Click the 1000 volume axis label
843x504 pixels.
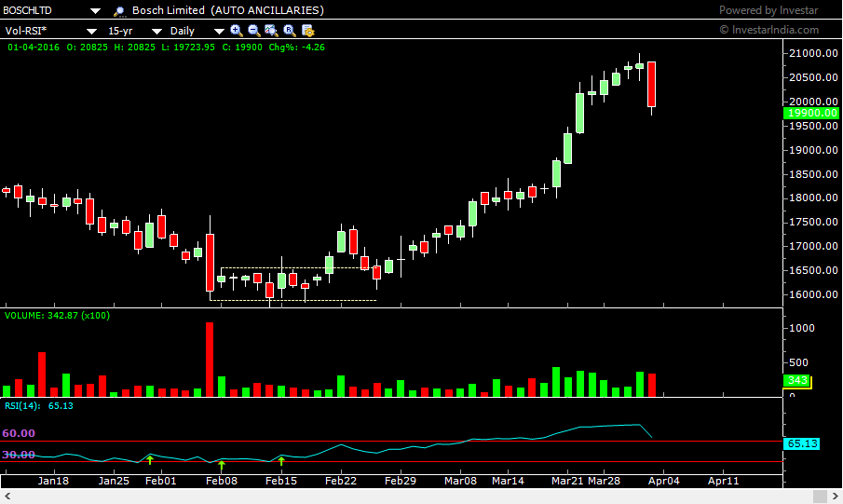tap(802, 328)
